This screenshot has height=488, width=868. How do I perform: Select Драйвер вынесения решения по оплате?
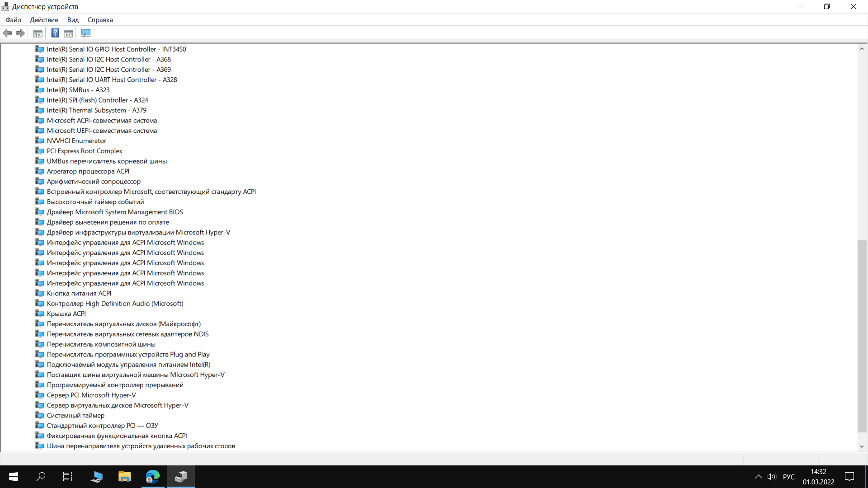point(108,222)
